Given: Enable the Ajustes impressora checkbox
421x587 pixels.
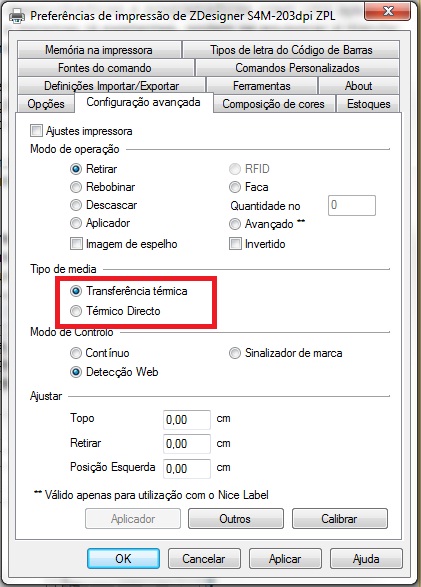Looking at the screenshot, I should (x=36, y=131).
